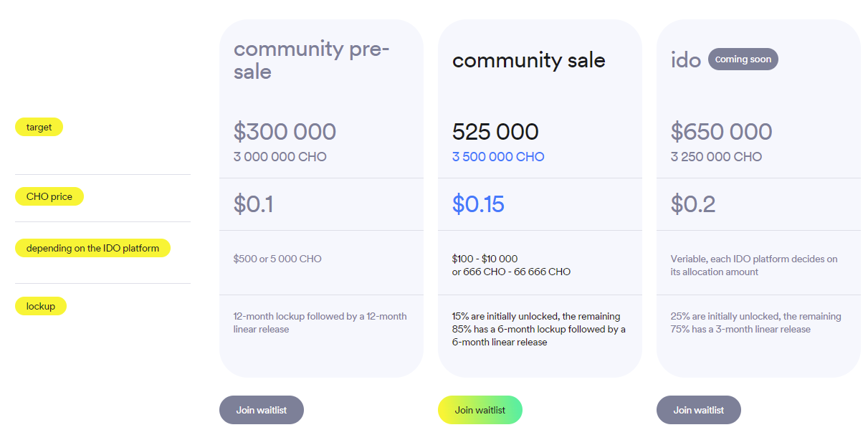Click the "community sale" card title
The image size is (868, 440).
pyautogui.click(x=529, y=60)
